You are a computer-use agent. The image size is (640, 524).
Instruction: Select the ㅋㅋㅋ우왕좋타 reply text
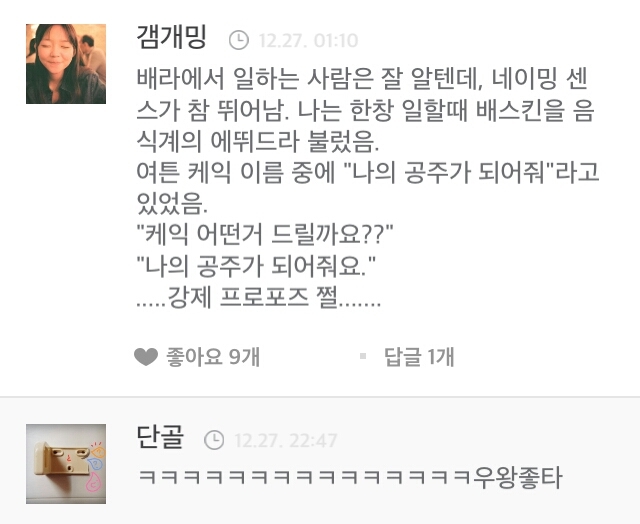tap(351, 477)
